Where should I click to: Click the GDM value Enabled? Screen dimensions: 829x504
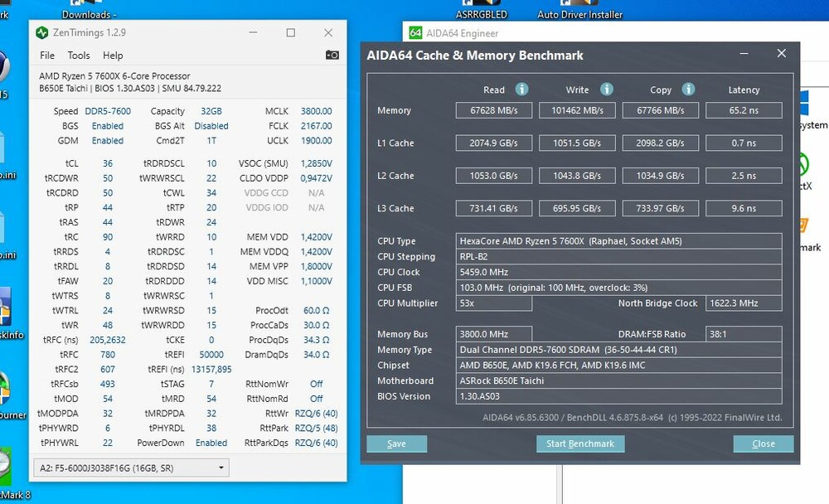tap(107, 141)
